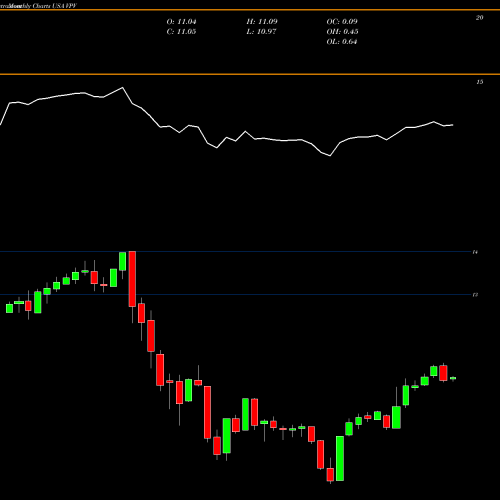Screen dimensions: 500x500
Task: Click the 'OC: 0.09' value
Action: [x=342, y=22]
